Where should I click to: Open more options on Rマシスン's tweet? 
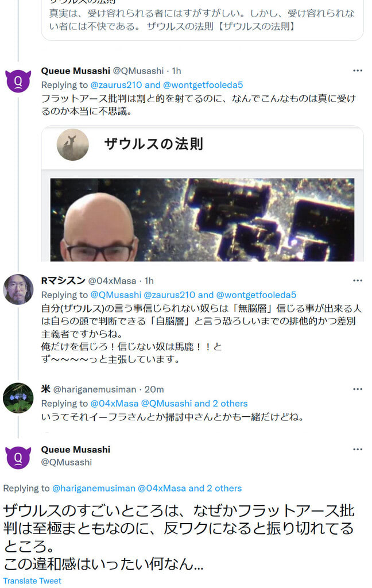pos(358,280)
